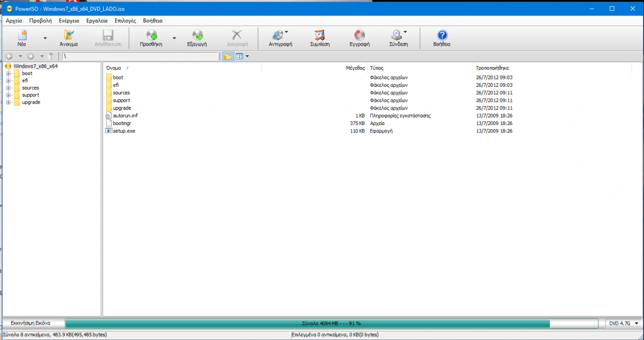Select the sources folder in the tree
Screen dimensions: 644x340
(x=31, y=88)
